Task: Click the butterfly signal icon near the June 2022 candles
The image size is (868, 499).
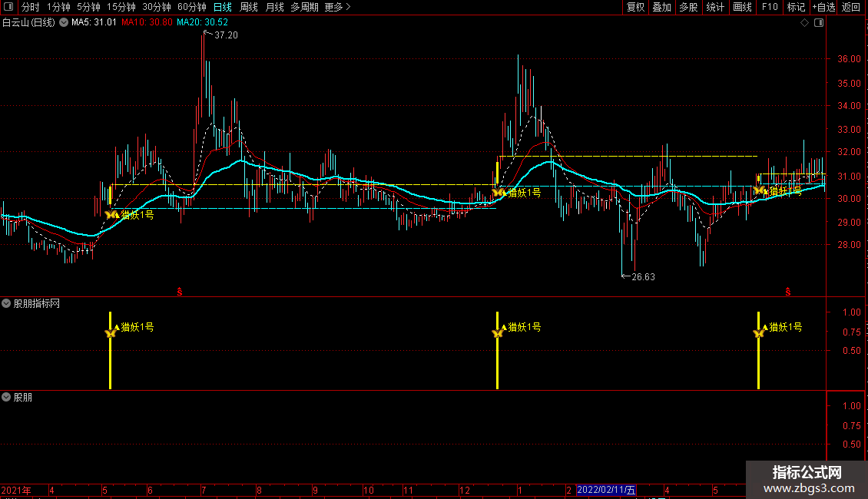Action: point(760,191)
